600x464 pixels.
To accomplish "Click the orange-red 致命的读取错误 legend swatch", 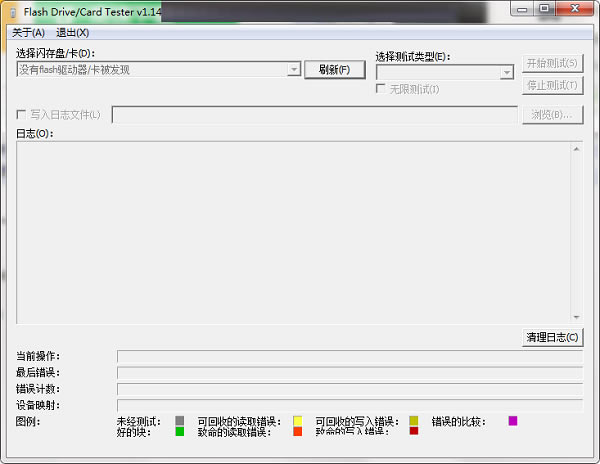I will click(x=297, y=431).
